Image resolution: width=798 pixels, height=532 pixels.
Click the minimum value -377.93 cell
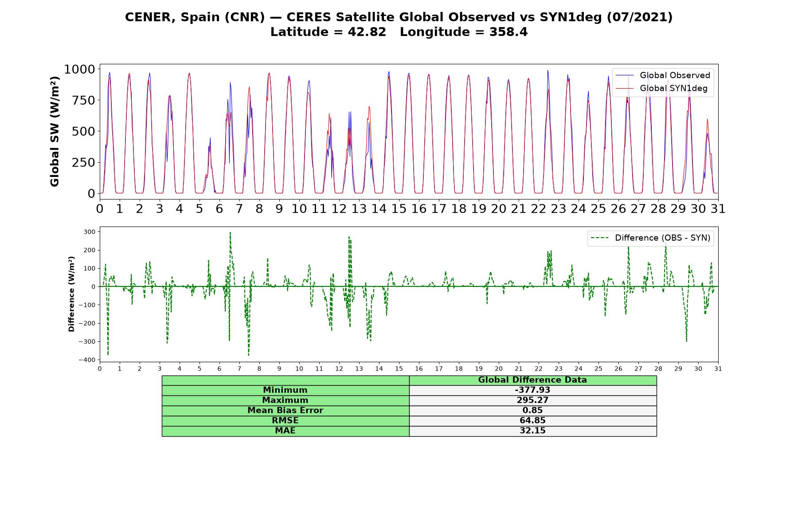533,390
